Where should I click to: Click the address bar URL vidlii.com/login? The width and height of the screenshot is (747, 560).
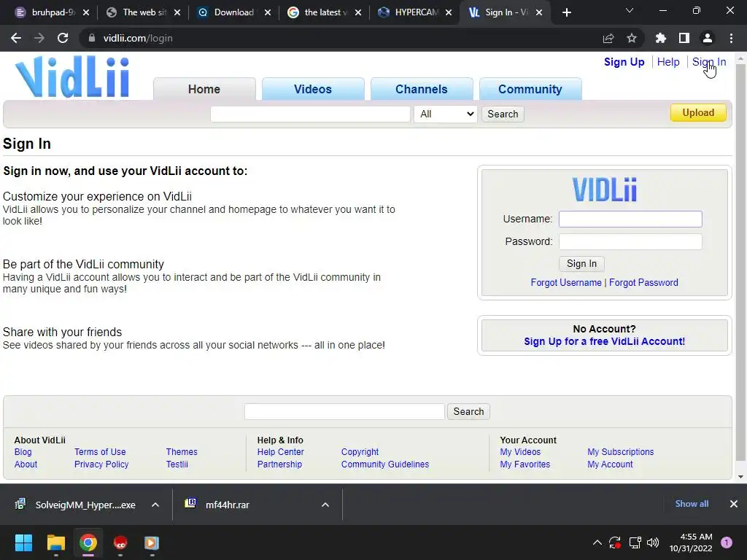pos(138,38)
